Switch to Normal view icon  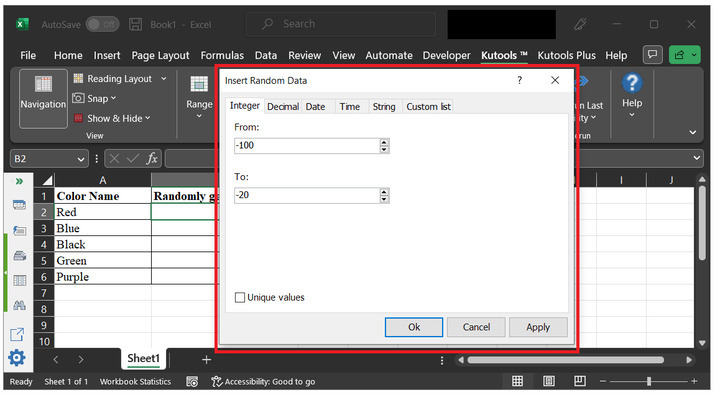pos(518,381)
